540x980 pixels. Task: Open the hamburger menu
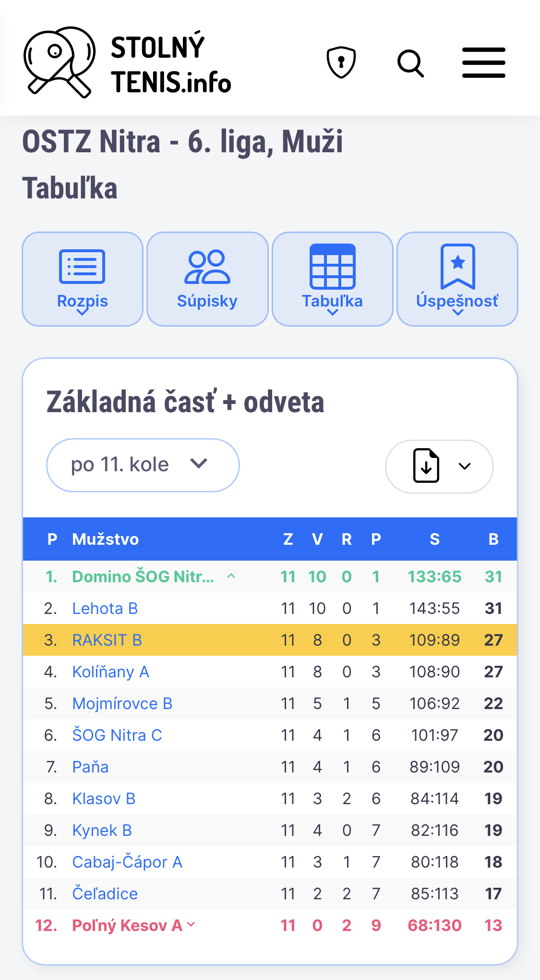(x=484, y=62)
